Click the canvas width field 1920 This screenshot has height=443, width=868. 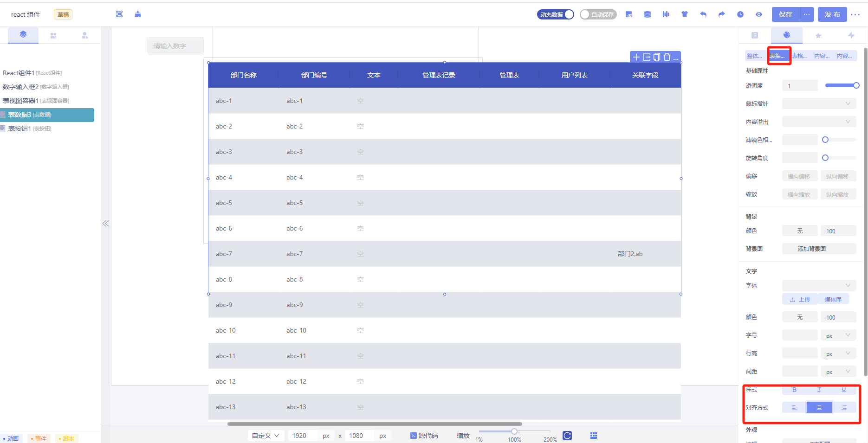pos(303,436)
